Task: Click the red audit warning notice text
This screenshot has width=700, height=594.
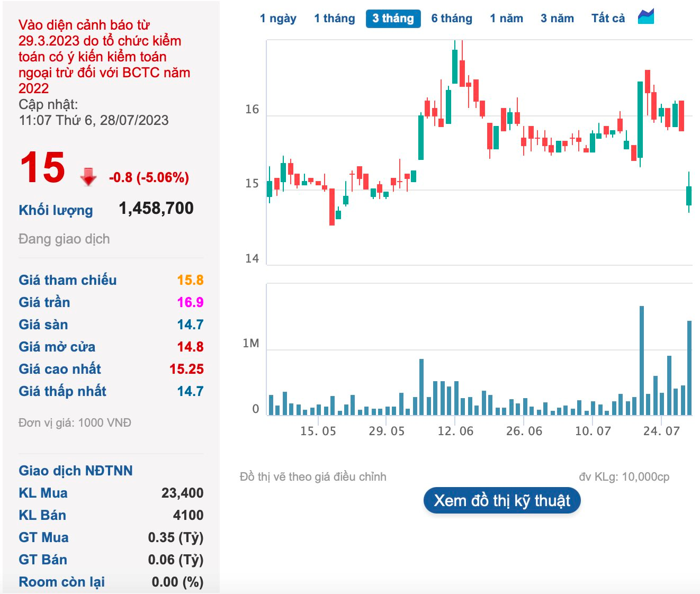Action: coord(104,57)
